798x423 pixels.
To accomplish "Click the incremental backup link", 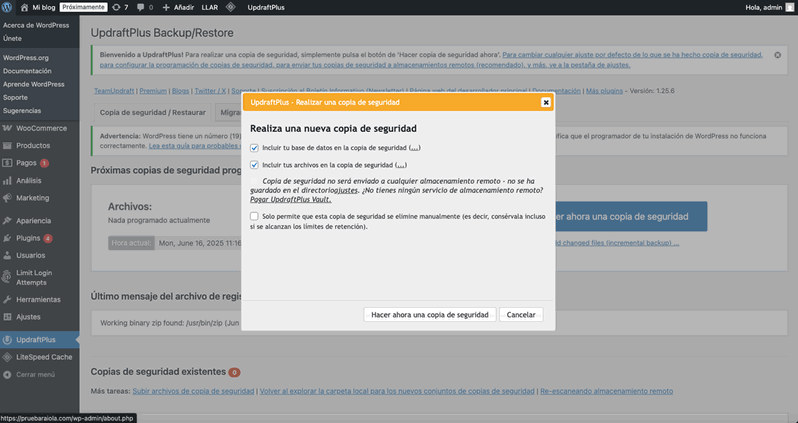I will [617, 243].
